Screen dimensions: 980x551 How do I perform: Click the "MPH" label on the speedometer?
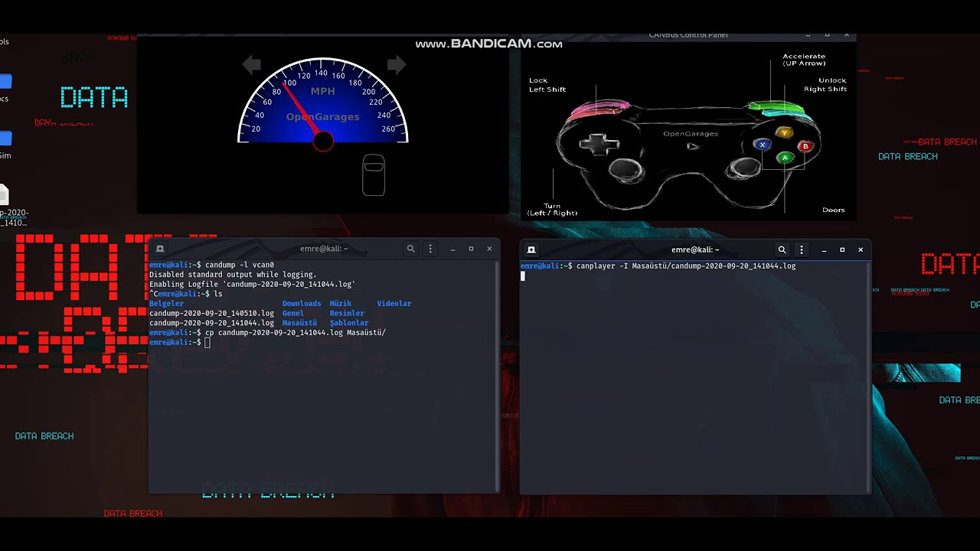click(x=323, y=91)
